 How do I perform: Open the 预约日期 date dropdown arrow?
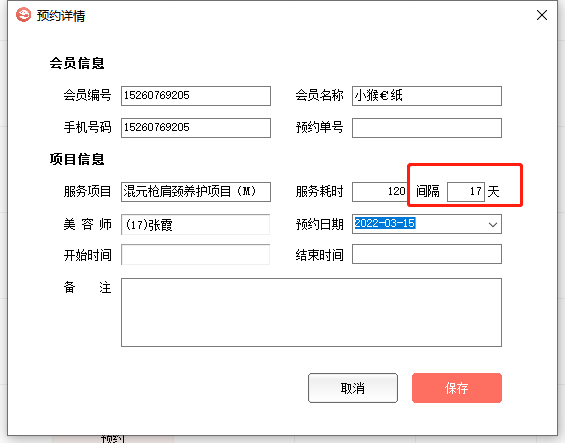[x=493, y=224]
